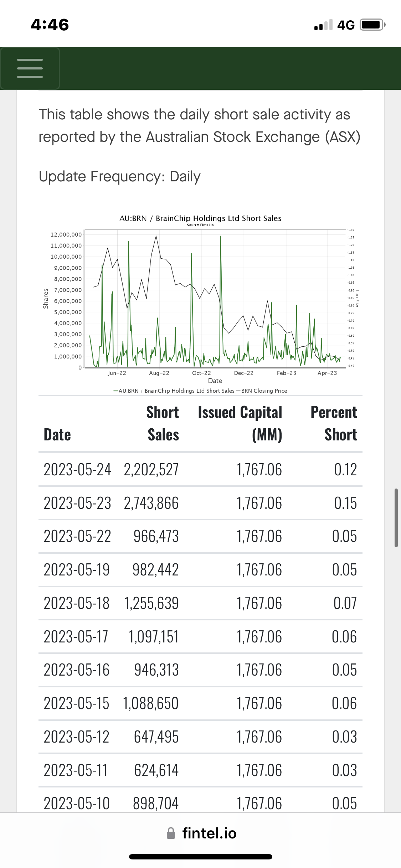Tap the BRN Closing Price legend entry

point(262,391)
